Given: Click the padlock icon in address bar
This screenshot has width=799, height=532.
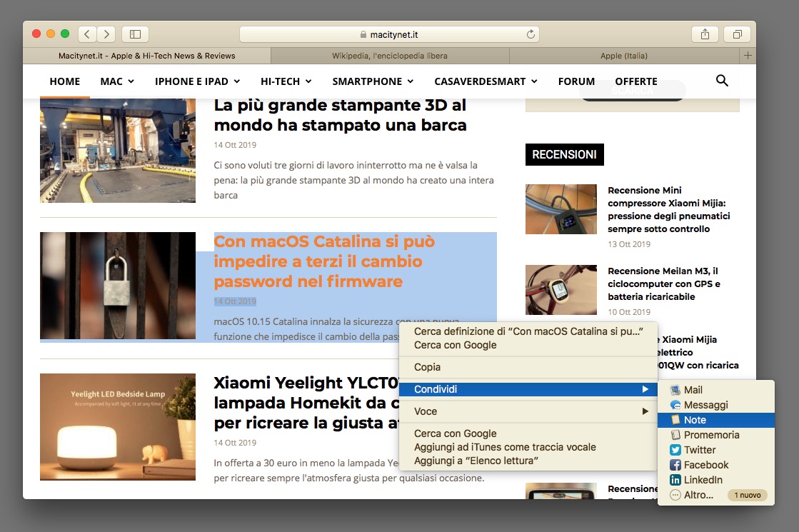Looking at the screenshot, I should (363, 35).
